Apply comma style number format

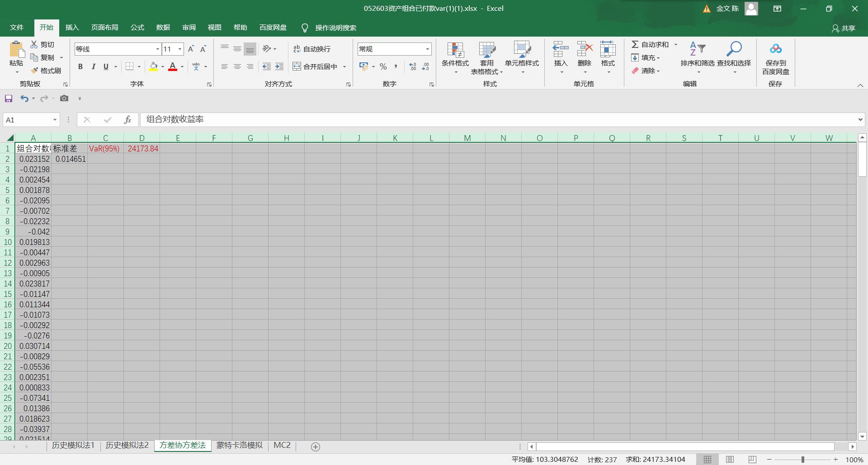396,66
